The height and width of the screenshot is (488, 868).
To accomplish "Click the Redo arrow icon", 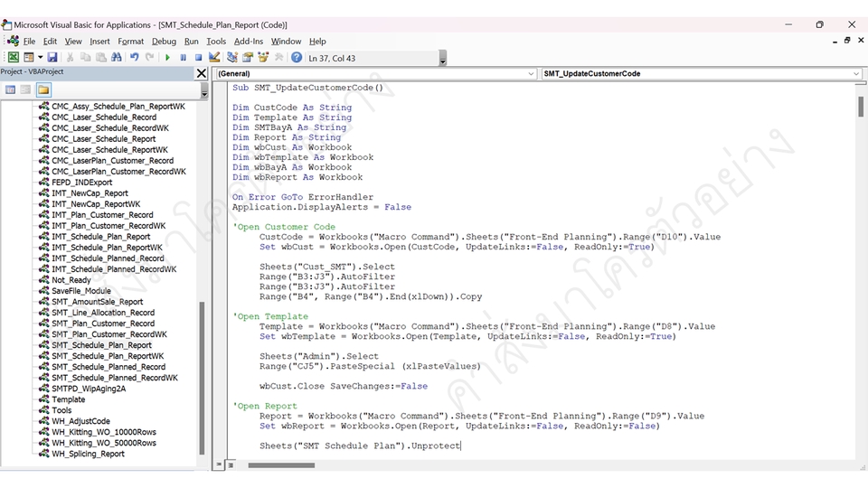I will point(149,58).
